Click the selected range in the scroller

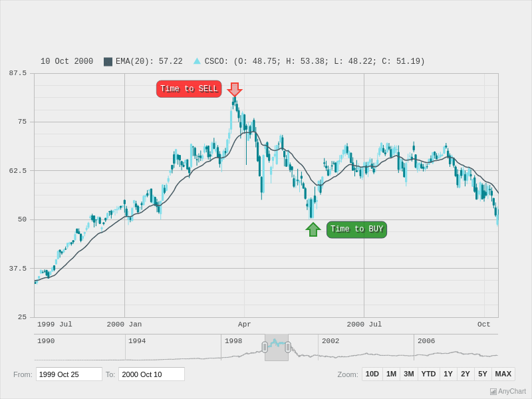pos(277,348)
